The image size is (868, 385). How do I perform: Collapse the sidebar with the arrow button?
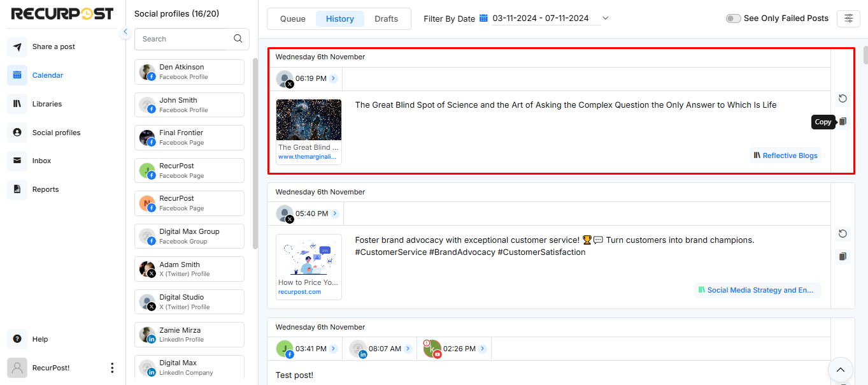coord(125,31)
